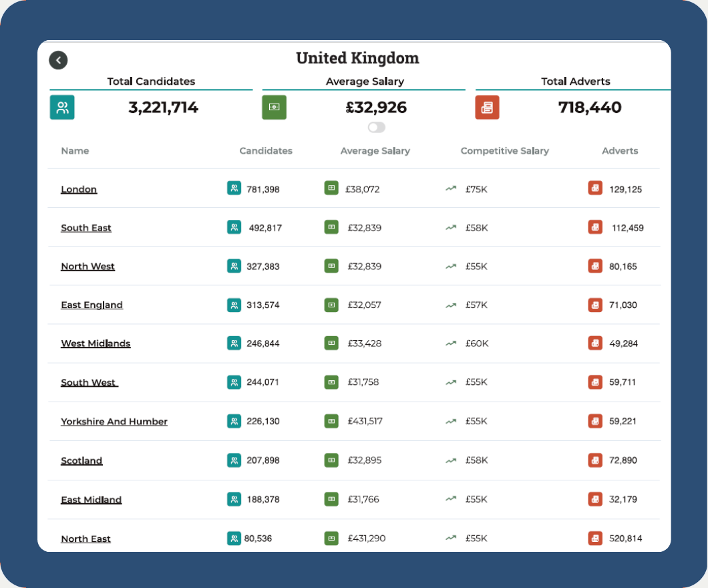Open the East Midland region link
The height and width of the screenshot is (588, 708).
coord(92,500)
